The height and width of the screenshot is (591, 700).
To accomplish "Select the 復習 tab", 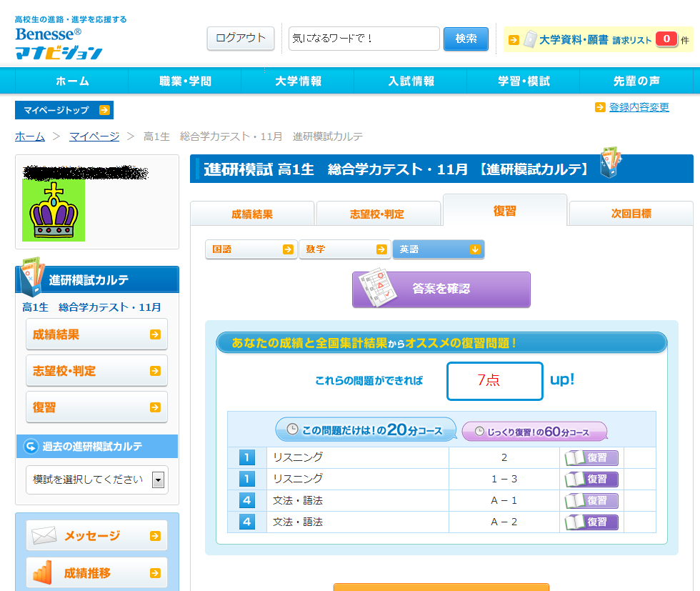I will pyautogui.click(x=505, y=210).
